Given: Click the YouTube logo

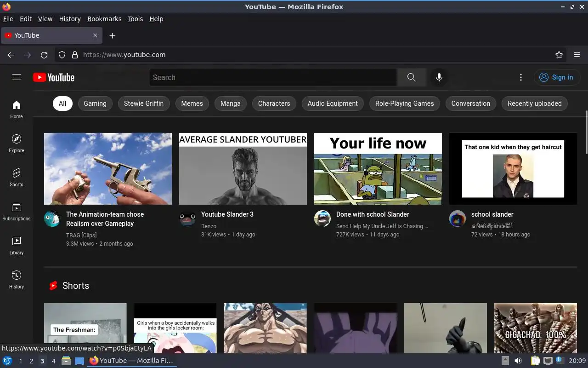Looking at the screenshot, I should click(54, 77).
